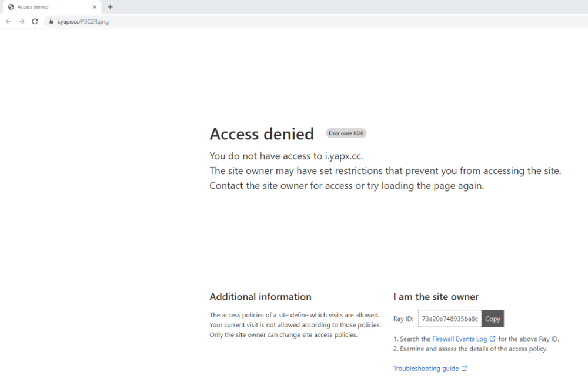The width and height of the screenshot is (588, 385).
Task: Click external-link icon beside Firewall Events Log
Action: [493, 339]
